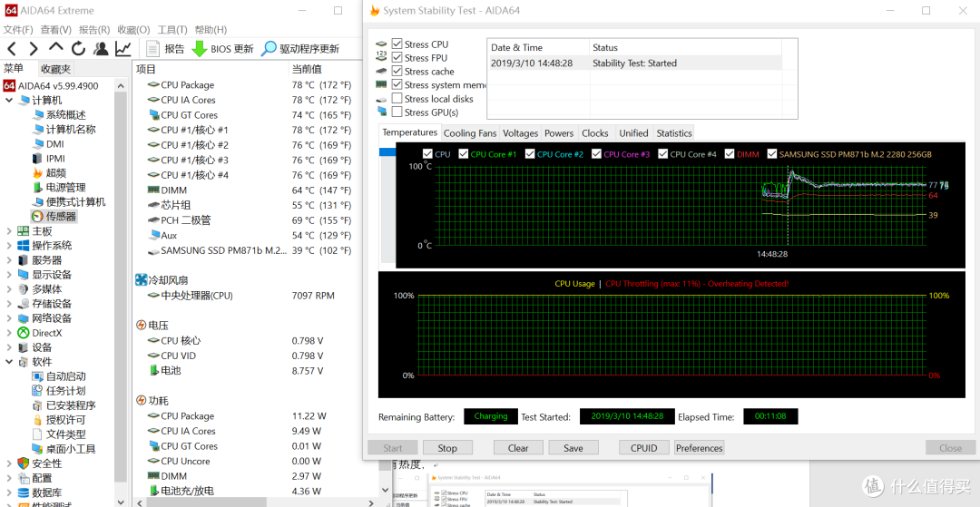The image size is (980, 507).
Task: Enable Stress local disks checkbox
Action: coord(397,99)
